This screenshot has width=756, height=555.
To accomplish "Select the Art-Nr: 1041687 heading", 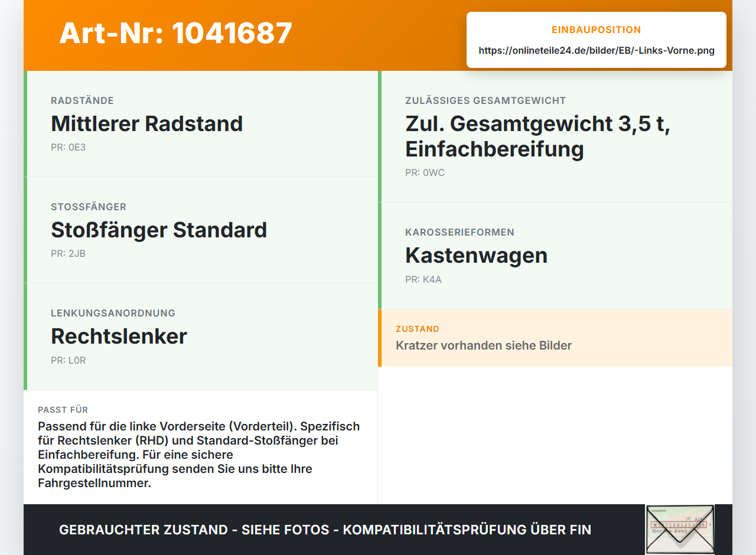I will click(x=176, y=33).
